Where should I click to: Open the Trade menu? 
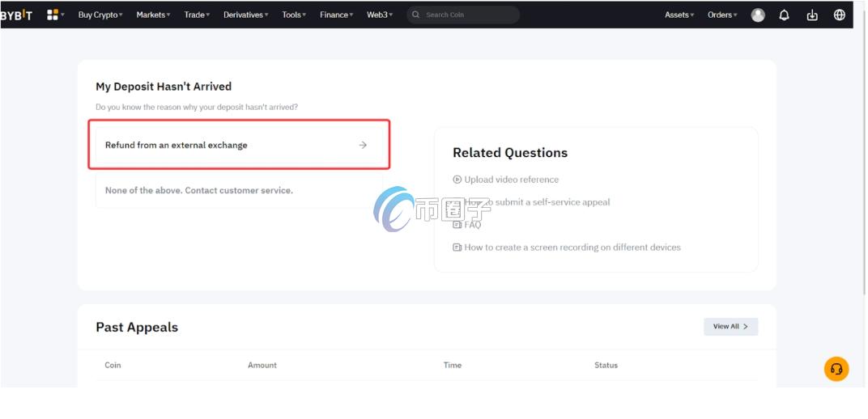coord(197,15)
